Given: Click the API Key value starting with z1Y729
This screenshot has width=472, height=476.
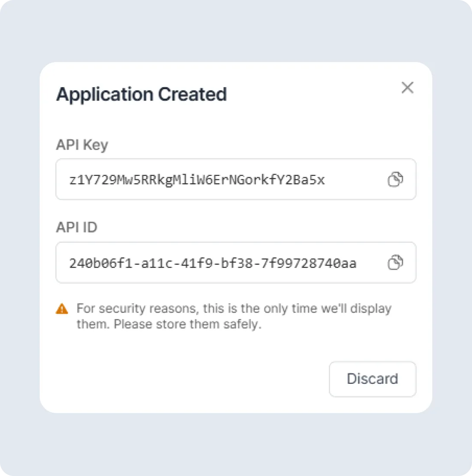Looking at the screenshot, I should click(197, 180).
